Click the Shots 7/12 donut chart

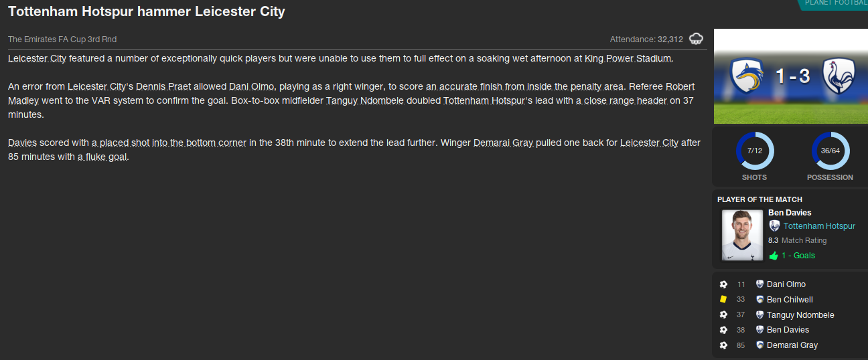coord(755,151)
